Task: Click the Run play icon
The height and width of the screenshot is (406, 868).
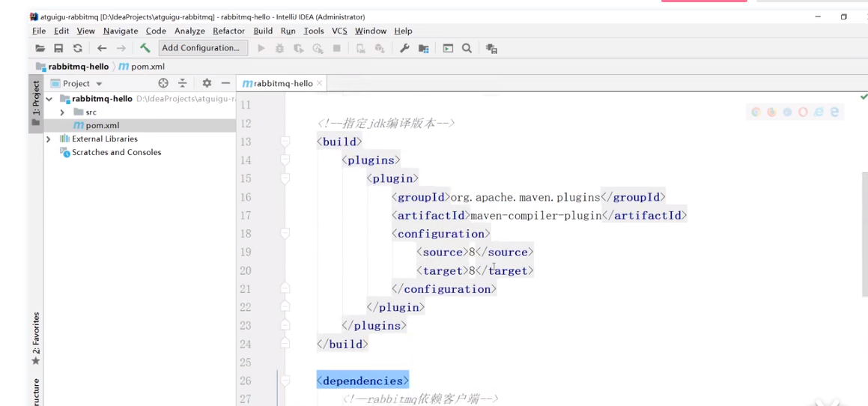Action: point(261,48)
